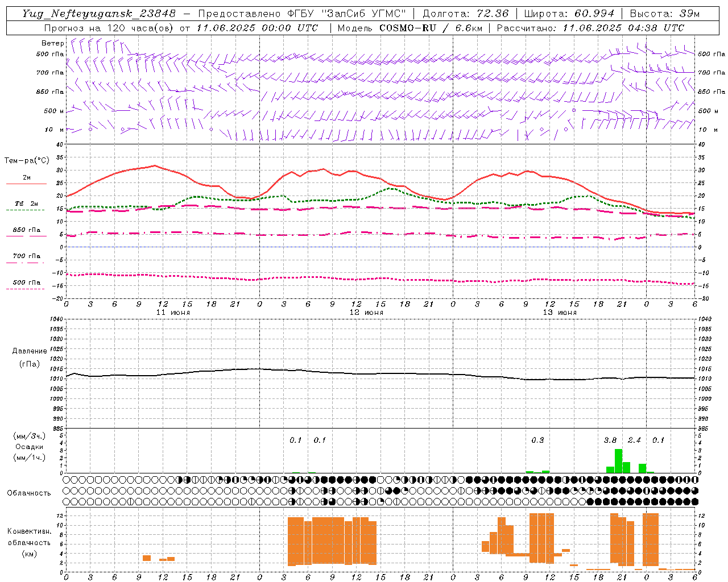
Task: Click the (км) convective unit label
Action: coord(29,554)
